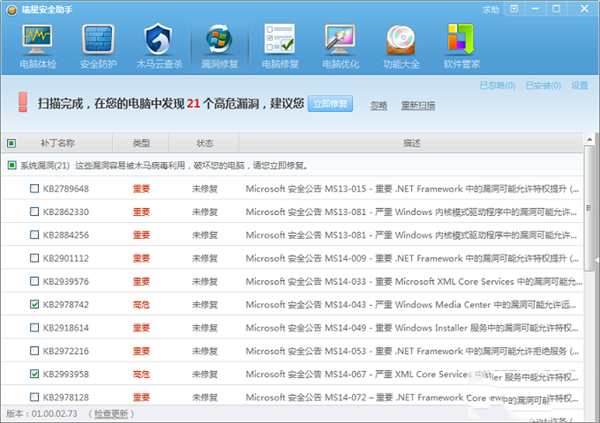Check the box for patch KB2789648
The width and height of the screenshot is (600, 423).
35,188
